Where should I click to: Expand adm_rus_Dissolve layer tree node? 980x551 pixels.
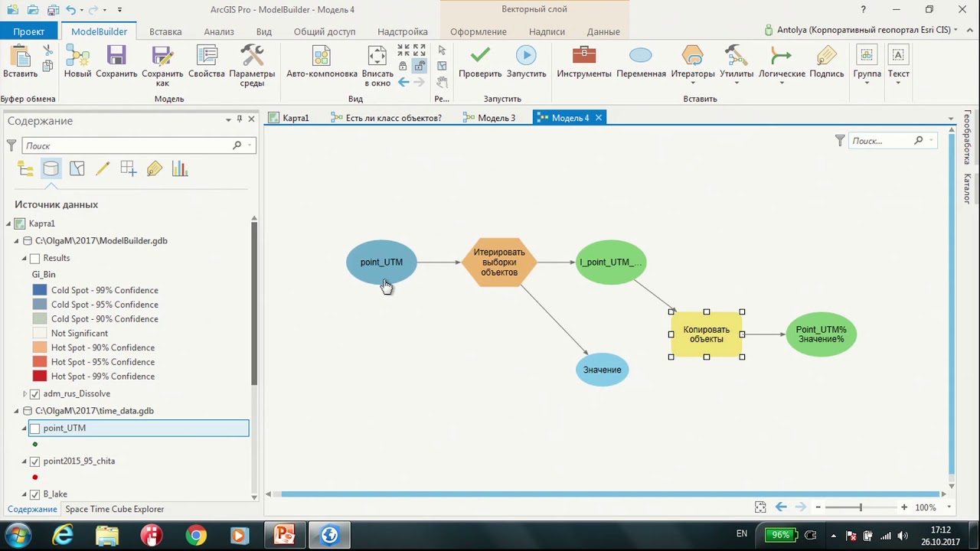pyautogui.click(x=24, y=393)
